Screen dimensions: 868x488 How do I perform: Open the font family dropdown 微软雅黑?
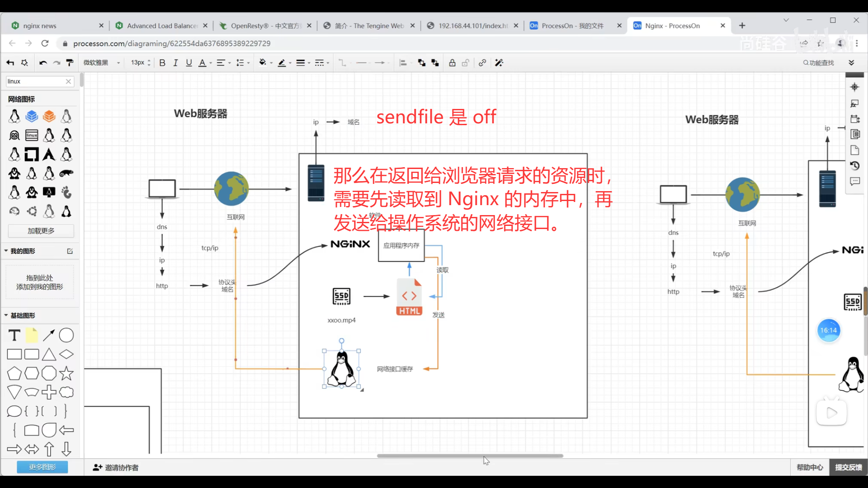click(101, 63)
